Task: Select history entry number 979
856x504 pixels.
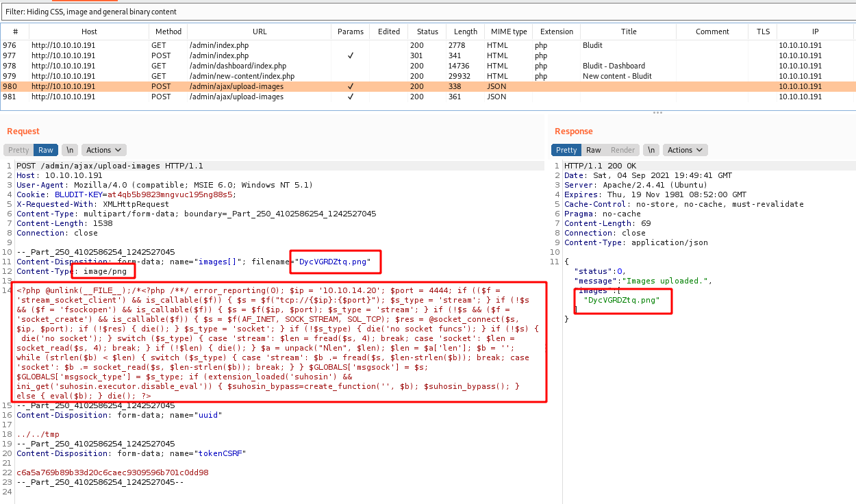Action: 428,76
